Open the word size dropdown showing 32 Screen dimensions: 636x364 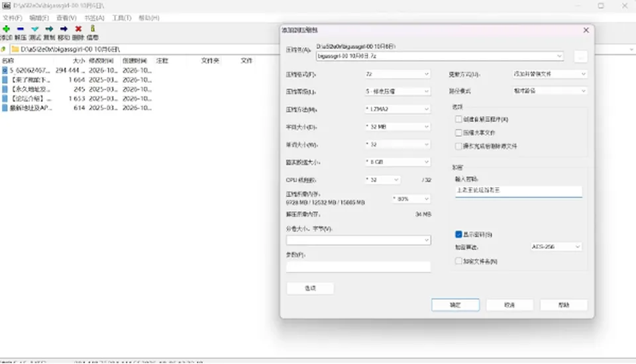[x=397, y=144]
